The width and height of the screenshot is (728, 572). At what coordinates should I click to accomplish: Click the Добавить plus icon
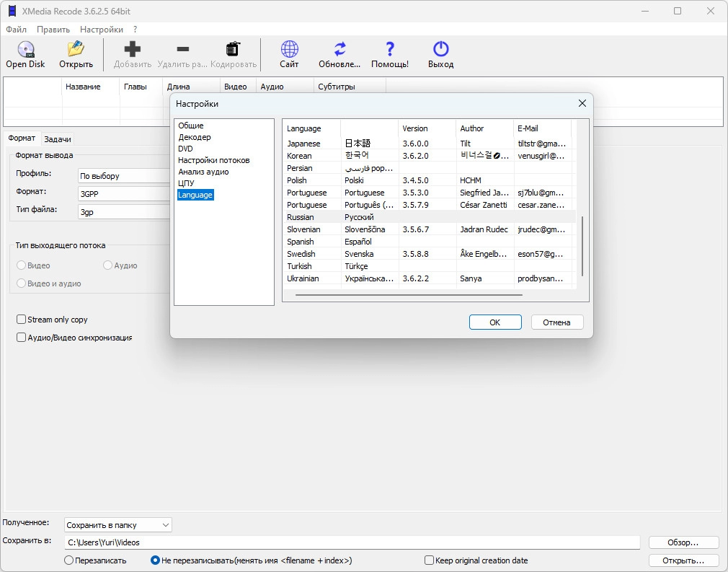point(133,50)
